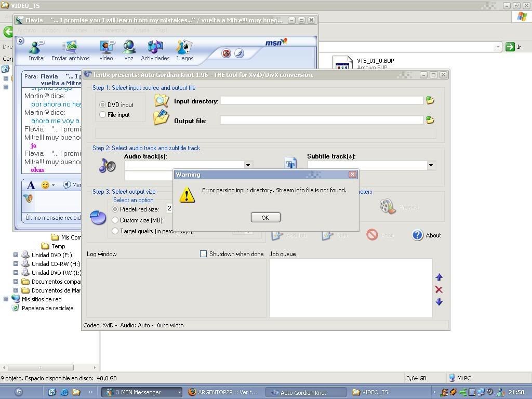Click the magnifier folder icon beside Input directory
This screenshot has width=532, height=399.
161,100
